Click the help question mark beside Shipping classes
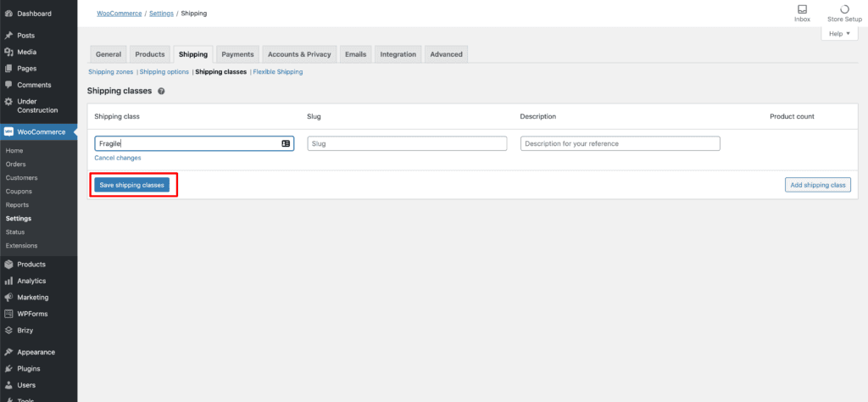The width and height of the screenshot is (868, 402). [x=161, y=91]
